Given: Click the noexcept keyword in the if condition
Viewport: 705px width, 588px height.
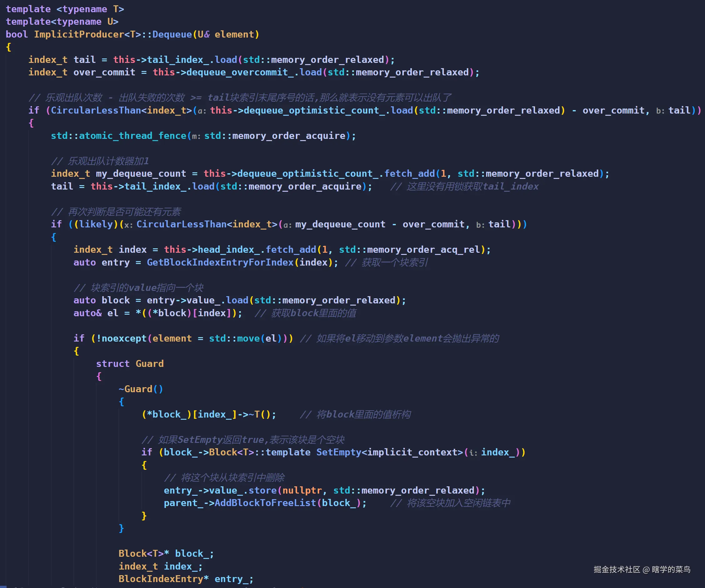Looking at the screenshot, I should [x=124, y=339].
